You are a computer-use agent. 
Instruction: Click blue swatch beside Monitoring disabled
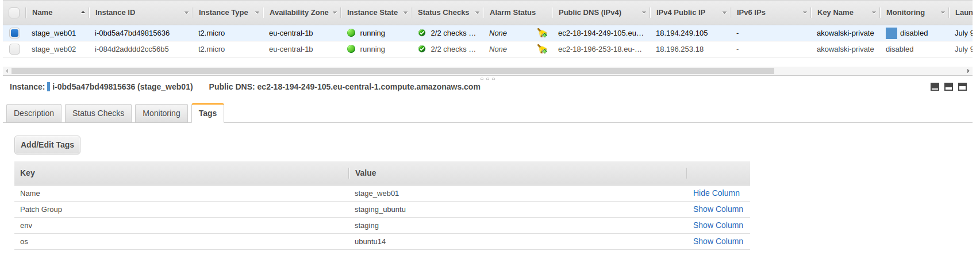(x=891, y=33)
